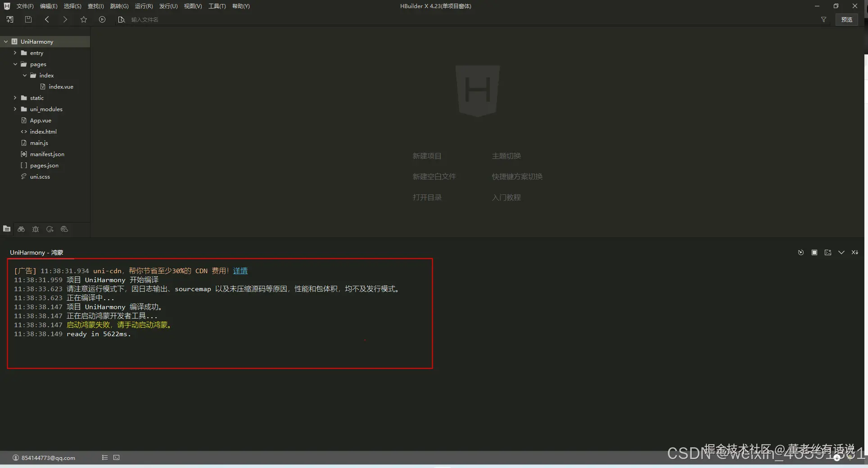The width and height of the screenshot is (868, 468).
Task: Go back with the left arrow icon
Action: click(47, 19)
